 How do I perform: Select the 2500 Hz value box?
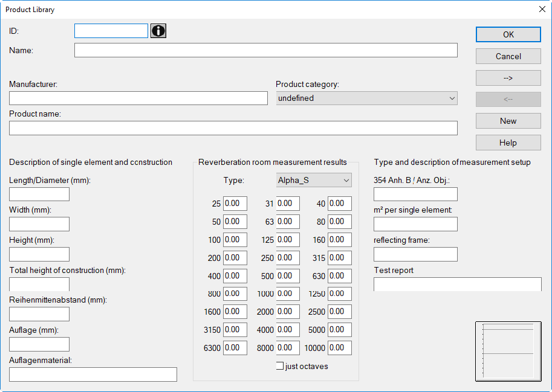[339, 312]
